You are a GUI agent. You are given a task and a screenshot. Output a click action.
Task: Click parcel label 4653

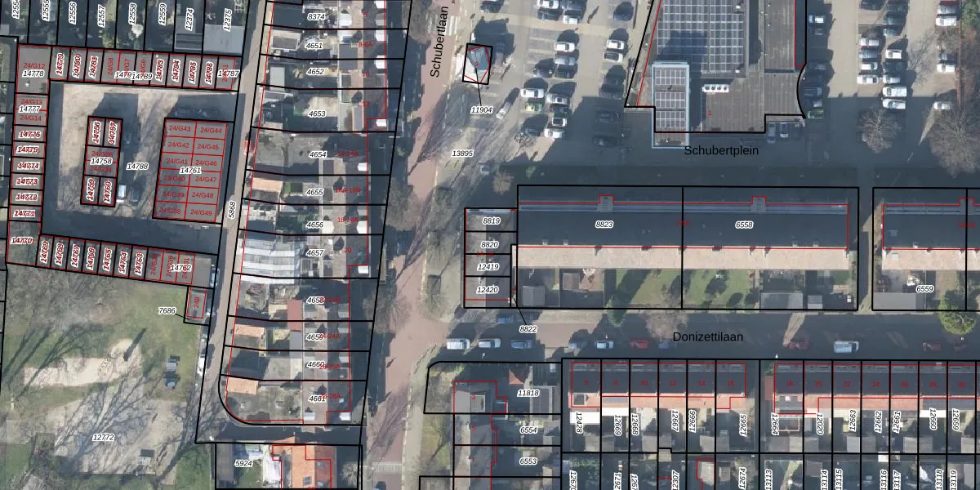tap(317, 114)
